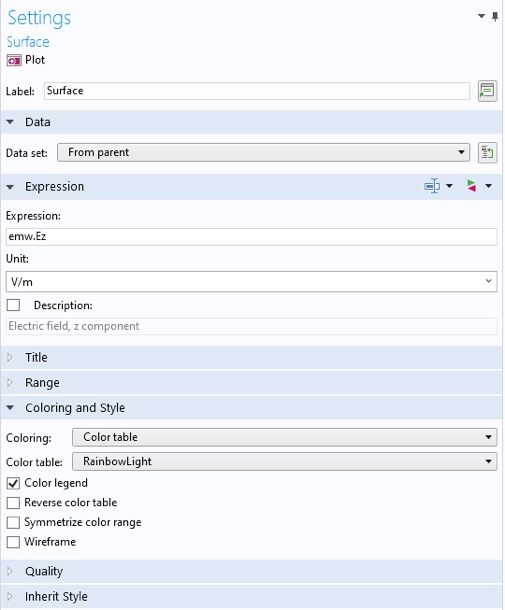Enable the Description checkbox
Viewport: 505px width, 610px height.
(13, 305)
